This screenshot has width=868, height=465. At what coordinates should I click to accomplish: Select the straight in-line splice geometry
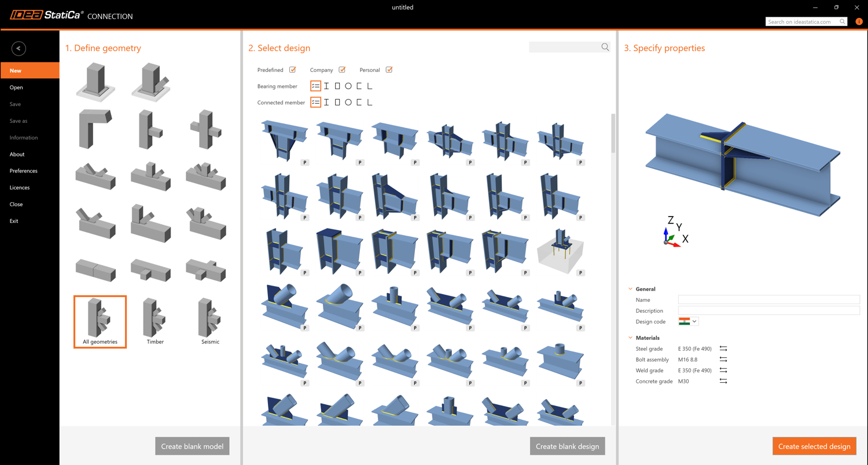(95, 270)
